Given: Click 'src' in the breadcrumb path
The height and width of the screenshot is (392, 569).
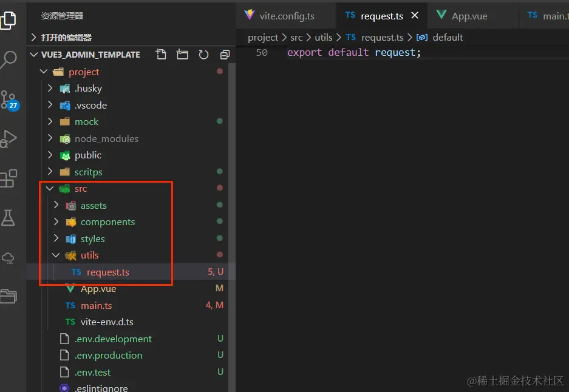Looking at the screenshot, I should [x=296, y=38].
